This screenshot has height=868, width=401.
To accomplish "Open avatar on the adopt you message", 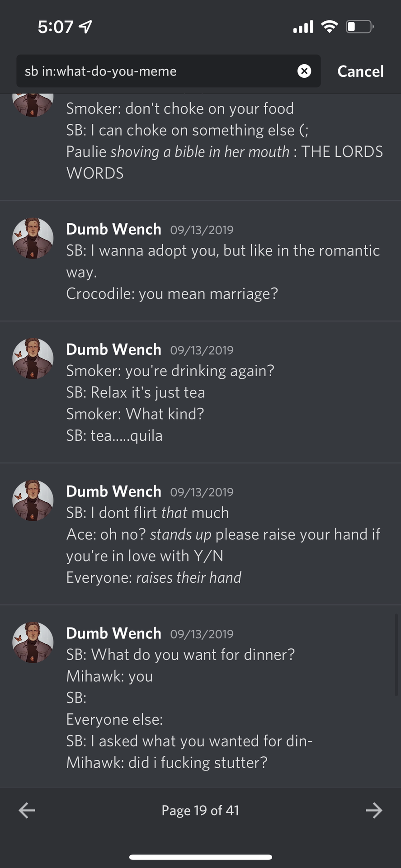I will pos(33,238).
